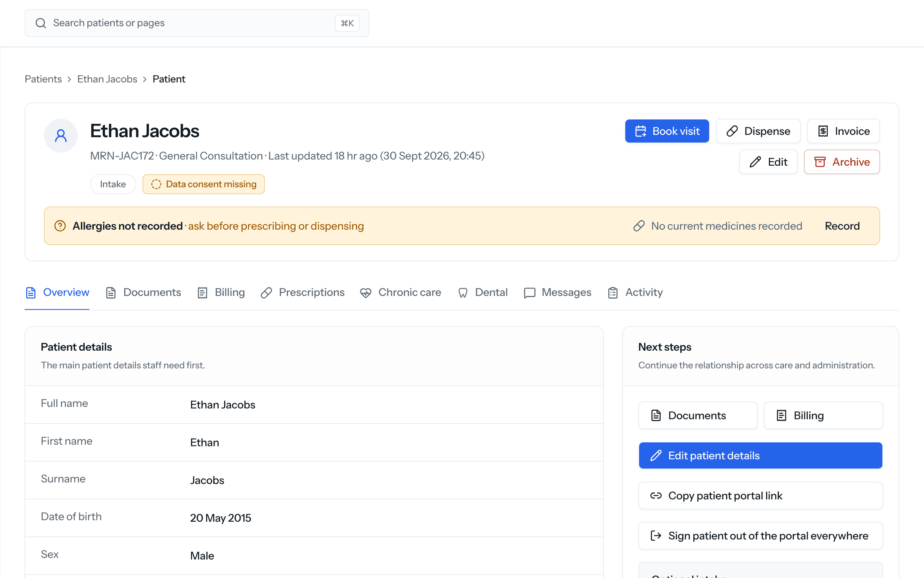
Task: Click the tooth icon for Dental
Action: tap(463, 293)
